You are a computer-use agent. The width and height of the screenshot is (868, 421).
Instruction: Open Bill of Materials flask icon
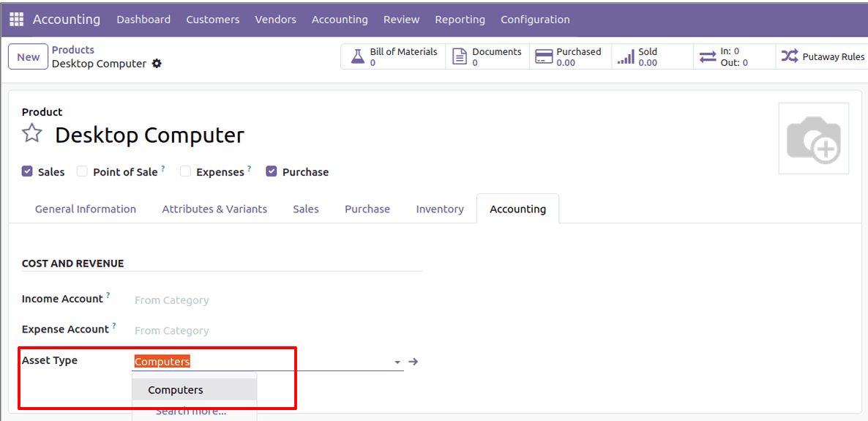click(x=358, y=57)
